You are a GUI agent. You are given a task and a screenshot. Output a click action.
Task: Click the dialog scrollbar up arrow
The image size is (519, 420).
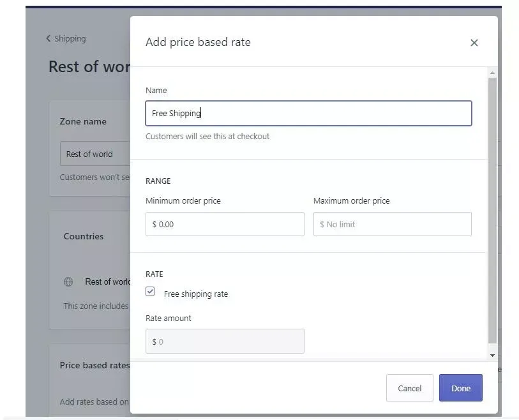492,73
